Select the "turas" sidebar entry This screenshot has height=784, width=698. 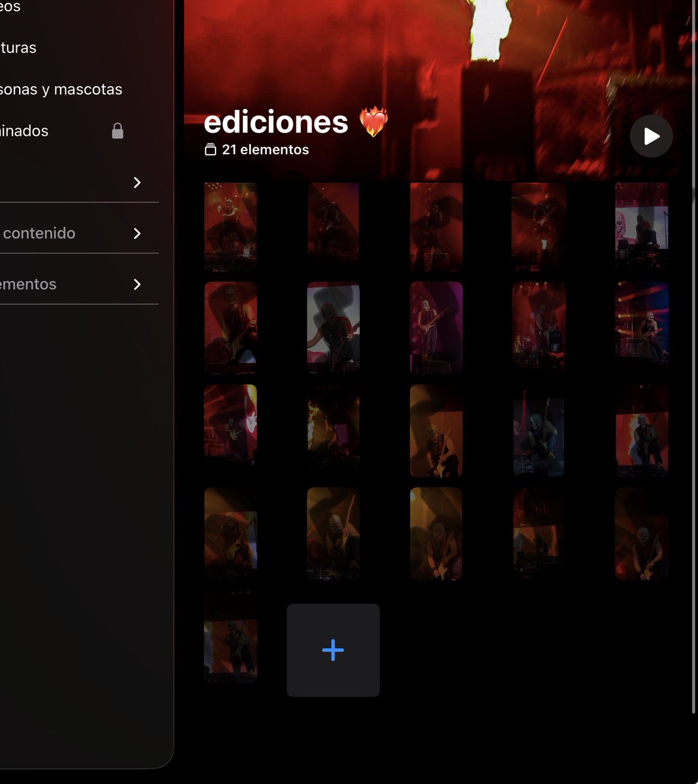click(18, 48)
